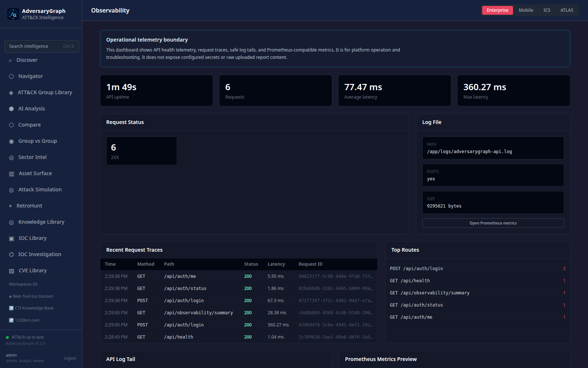588x368 pixels.
Task: Click the Logout link
Action: coord(70,358)
